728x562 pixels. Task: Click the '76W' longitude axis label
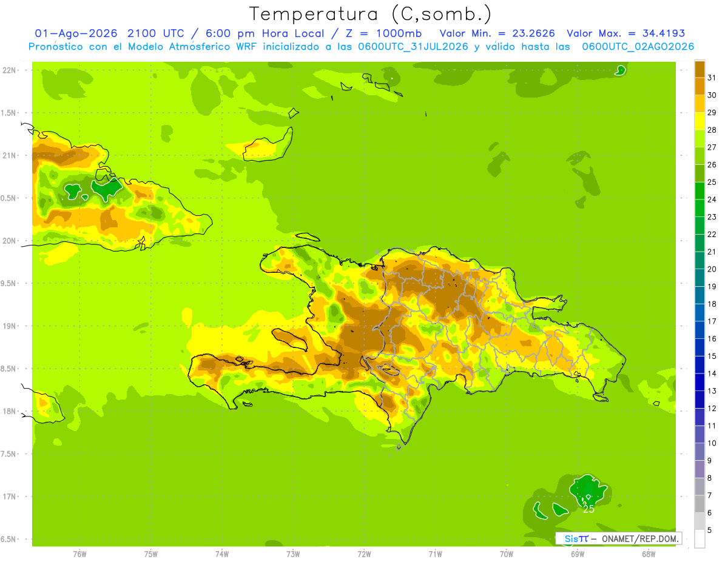click(79, 554)
